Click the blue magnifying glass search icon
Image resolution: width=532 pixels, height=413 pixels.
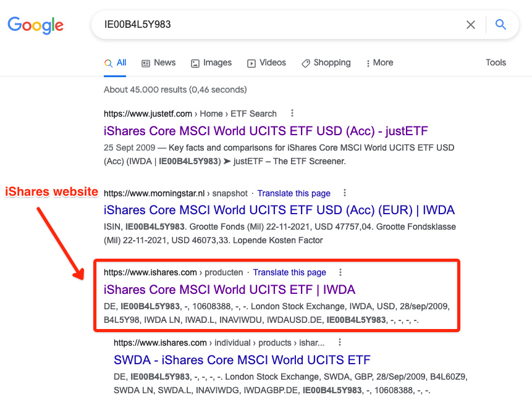click(x=500, y=25)
